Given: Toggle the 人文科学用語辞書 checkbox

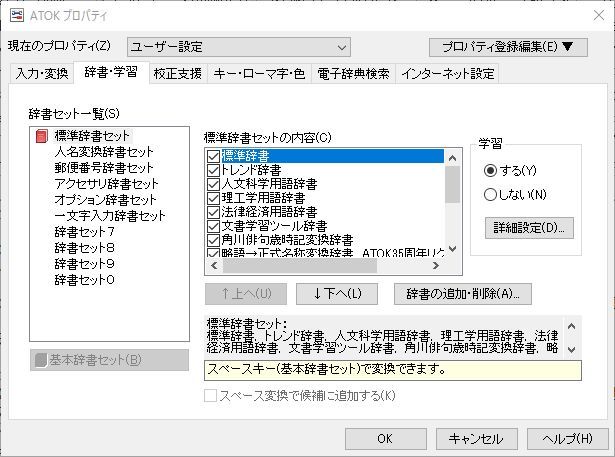Looking at the screenshot, I should pyautogui.click(x=213, y=184).
